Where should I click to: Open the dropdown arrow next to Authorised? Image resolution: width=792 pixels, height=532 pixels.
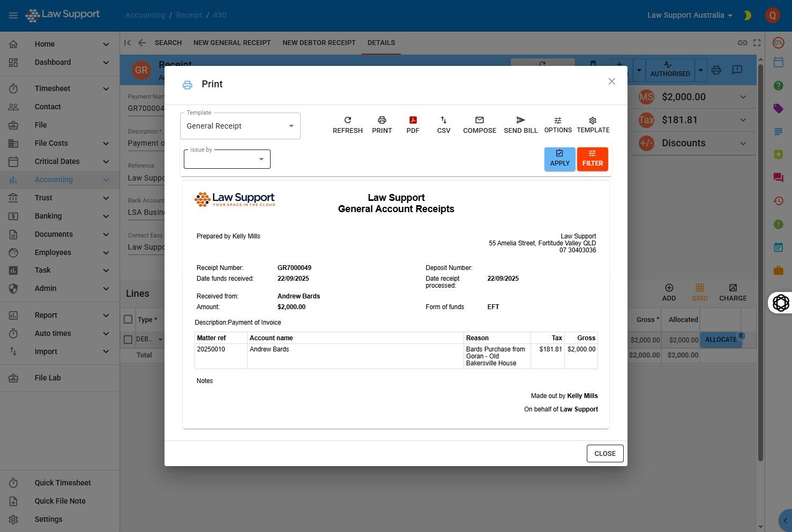pos(701,70)
